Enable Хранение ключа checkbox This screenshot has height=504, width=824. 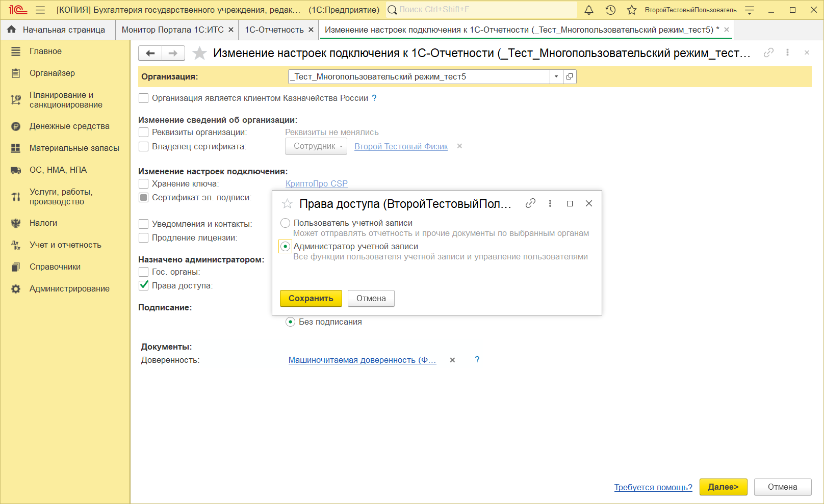point(144,183)
